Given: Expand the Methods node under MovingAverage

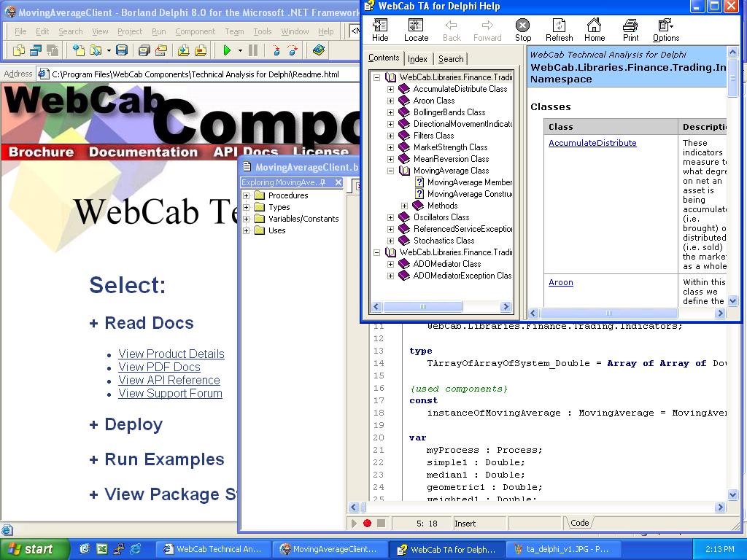Looking at the screenshot, I should tap(404, 206).
